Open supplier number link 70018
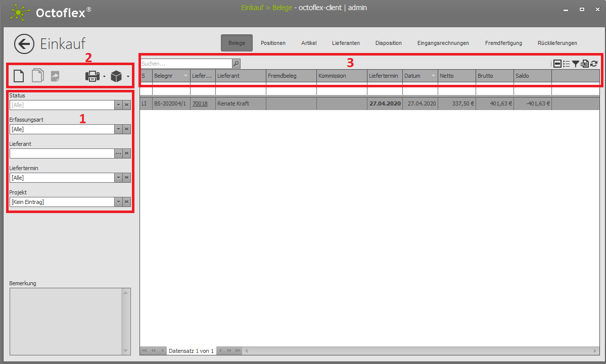Image resolution: width=606 pixels, height=364 pixels. pyautogui.click(x=200, y=103)
